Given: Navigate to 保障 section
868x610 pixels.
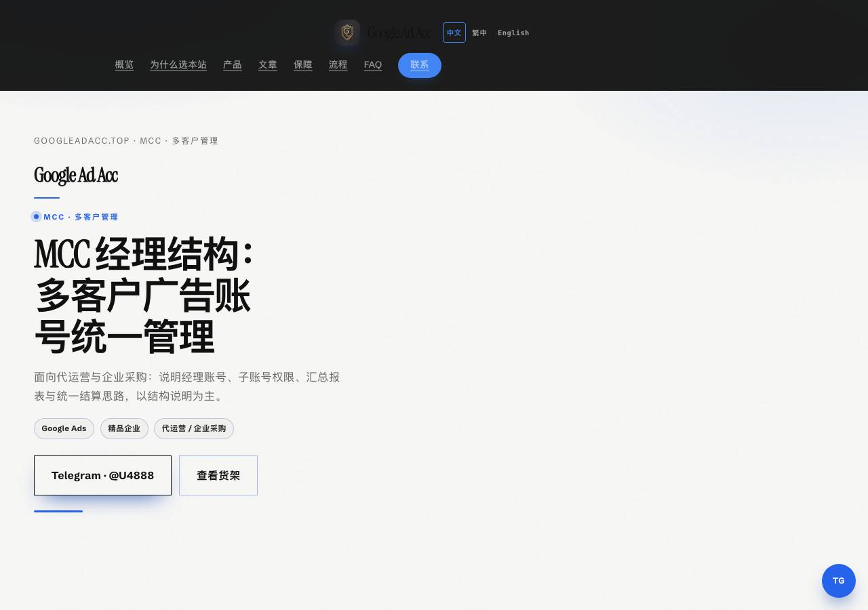Looking at the screenshot, I should [303, 65].
